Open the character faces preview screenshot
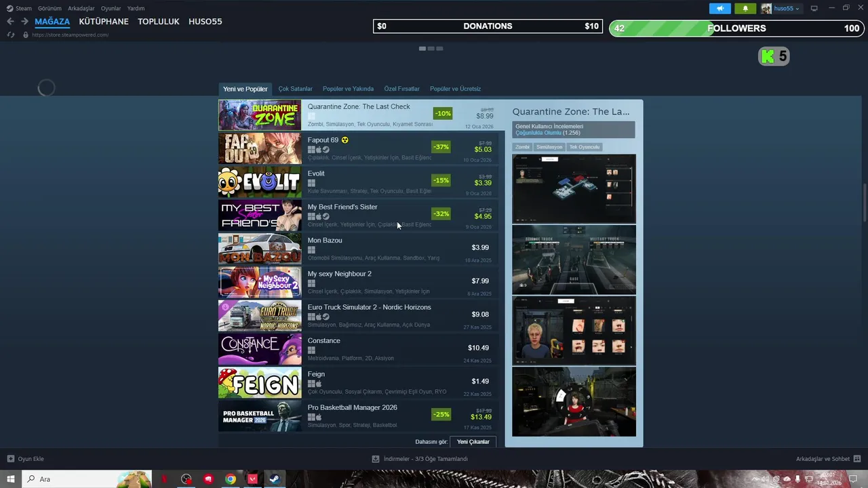Viewport: 868px width, 488px height. 574,331
